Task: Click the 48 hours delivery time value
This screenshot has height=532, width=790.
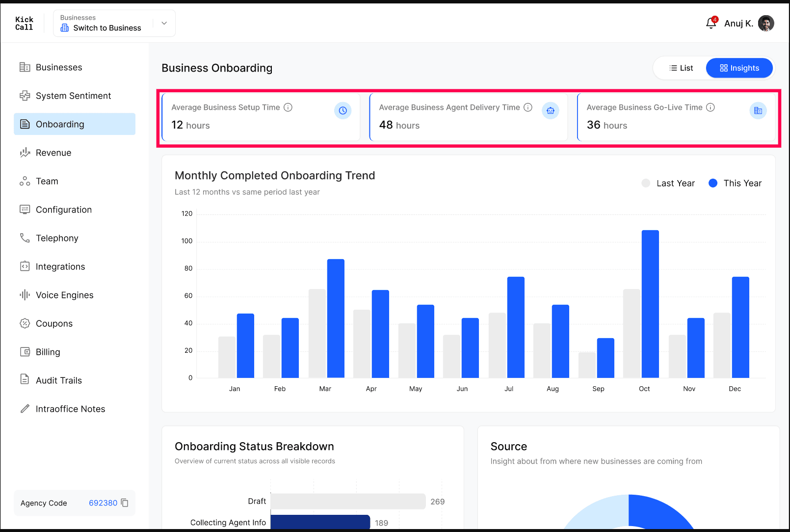Action: pos(399,125)
